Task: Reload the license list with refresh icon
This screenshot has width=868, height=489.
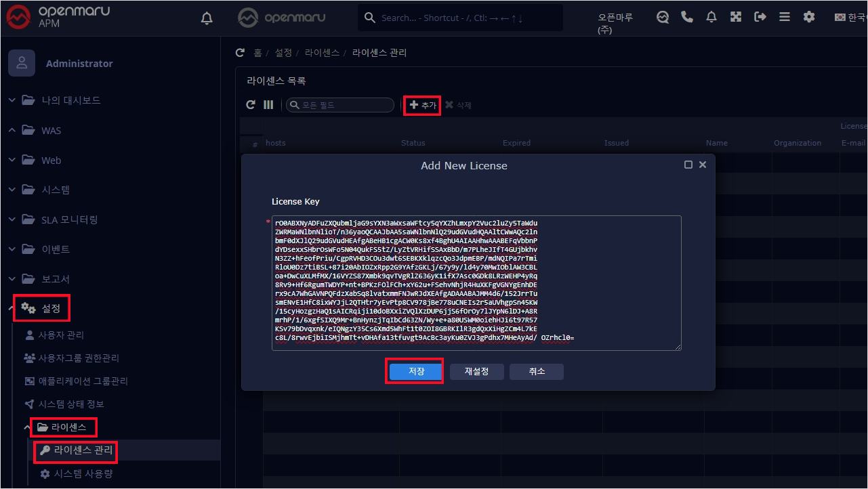Action: (251, 105)
